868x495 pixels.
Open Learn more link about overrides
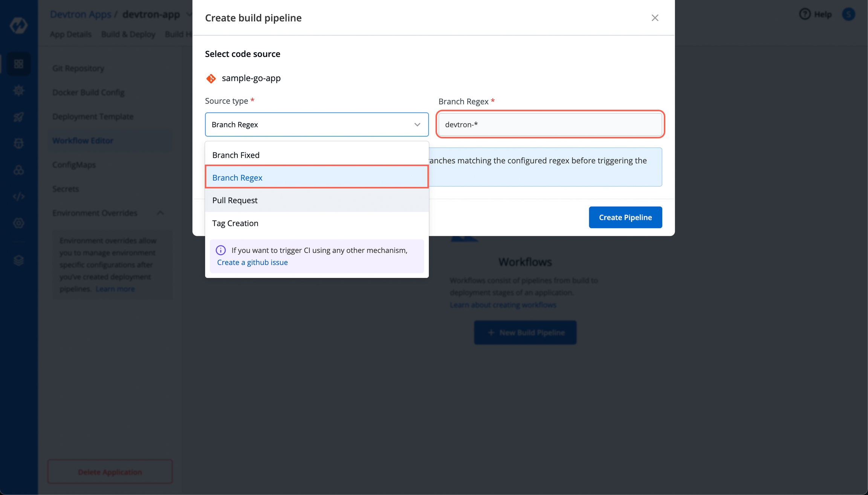(x=115, y=289)
